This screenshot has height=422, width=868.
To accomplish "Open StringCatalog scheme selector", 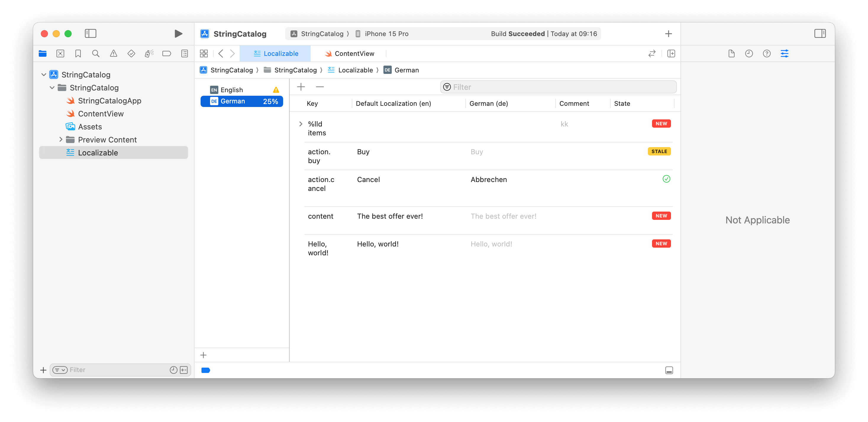I will point(317,34).
